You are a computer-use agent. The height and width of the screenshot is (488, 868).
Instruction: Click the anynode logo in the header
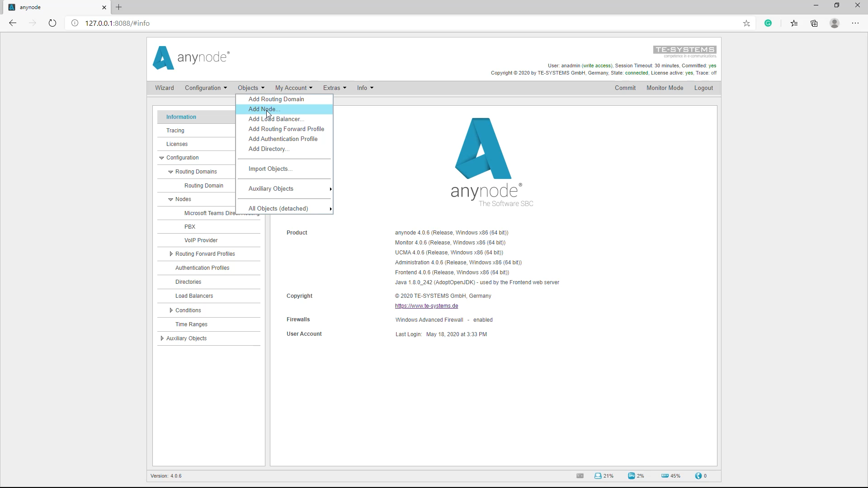click(191, 58)
